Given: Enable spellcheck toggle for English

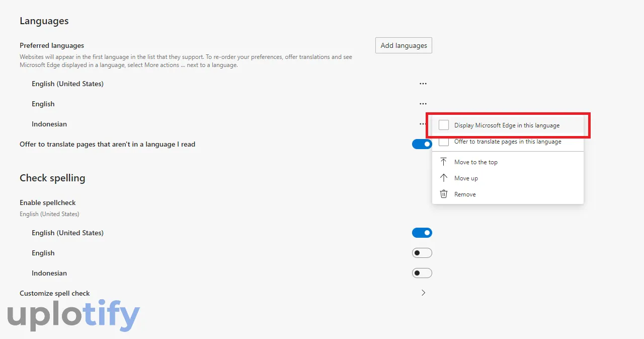Looking at the screenshot, I should [422, 253].
